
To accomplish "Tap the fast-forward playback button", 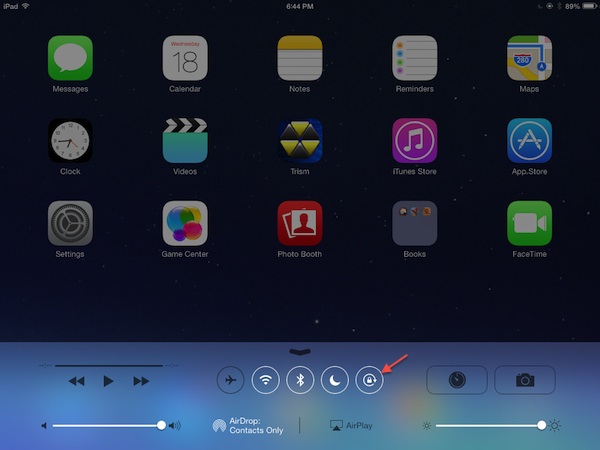I will pyautogui.click(x=141, y=381).
